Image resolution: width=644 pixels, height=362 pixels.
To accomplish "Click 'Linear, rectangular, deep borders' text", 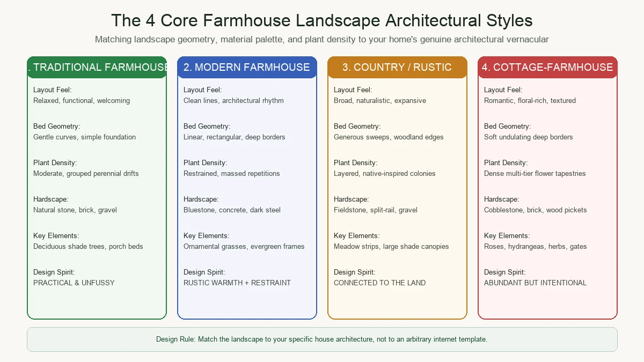I will [x=235, y=137].
